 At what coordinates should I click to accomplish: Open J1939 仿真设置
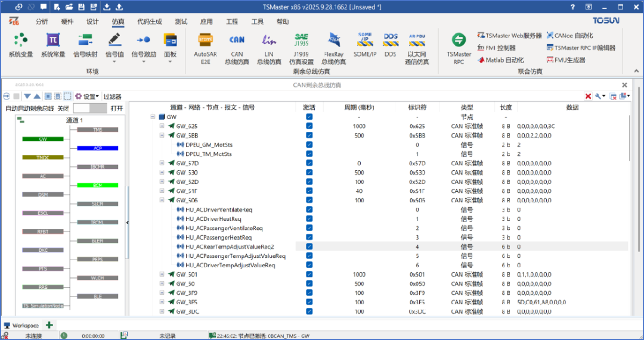point(301,49)
